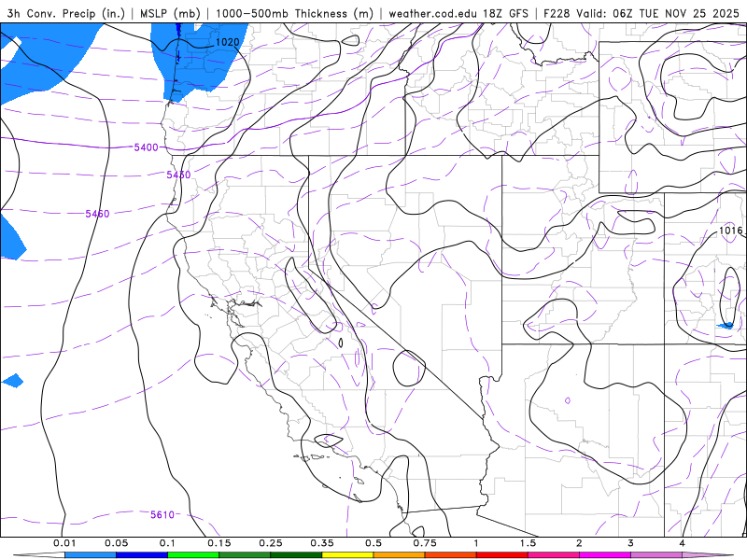Click the 0.75 legend value
Screen dimensions: 747x560
(x=425, y=543)
